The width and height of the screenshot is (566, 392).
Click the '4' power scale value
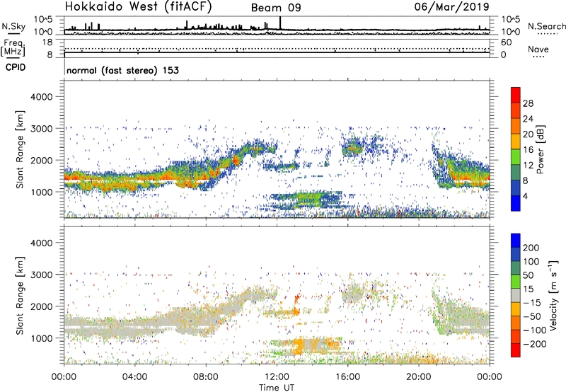point(525,196)
